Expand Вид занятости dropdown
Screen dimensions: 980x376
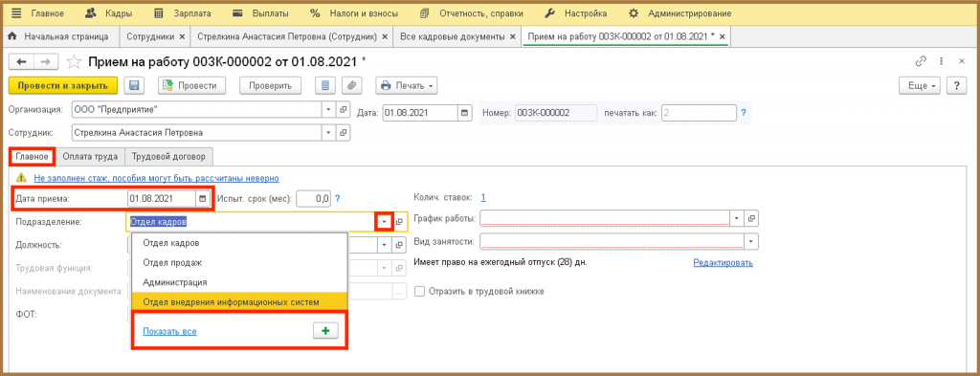(x=751, y=242)
